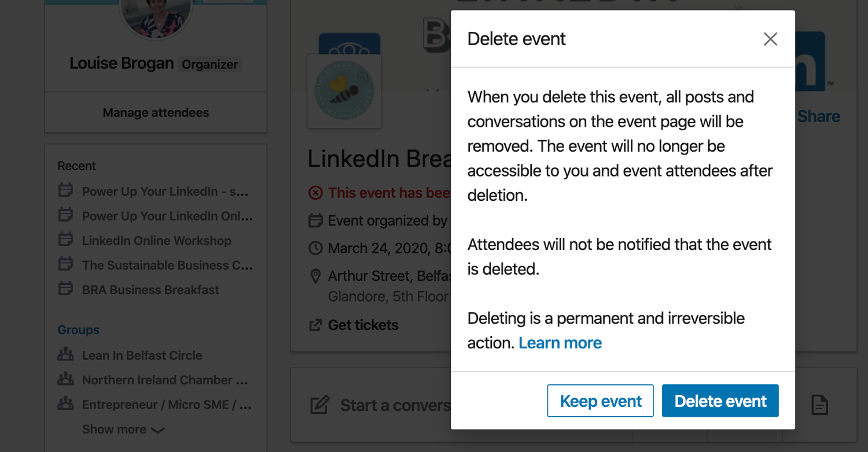
Task: Open LinkedIn Online Workshop event
Action: [156, 241]
